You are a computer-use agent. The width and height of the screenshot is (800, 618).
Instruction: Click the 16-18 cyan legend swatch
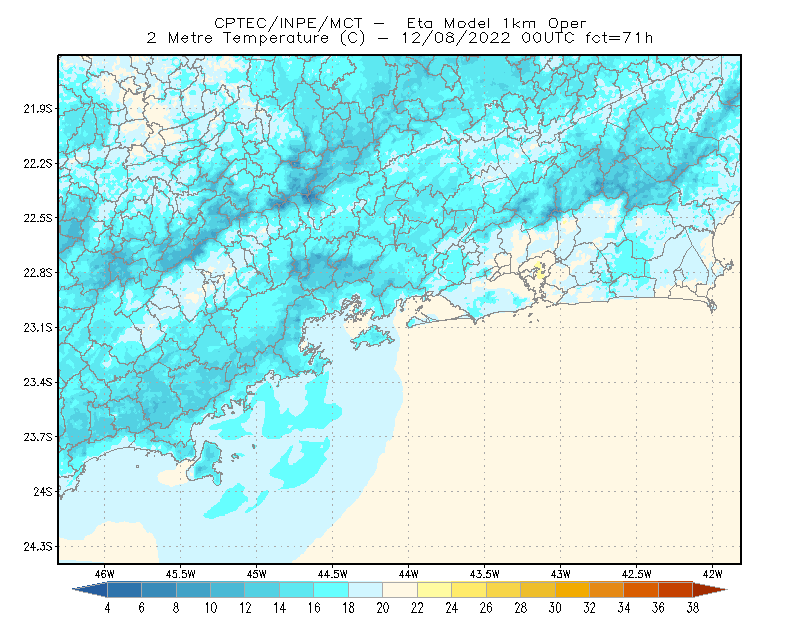coord(331,590)
